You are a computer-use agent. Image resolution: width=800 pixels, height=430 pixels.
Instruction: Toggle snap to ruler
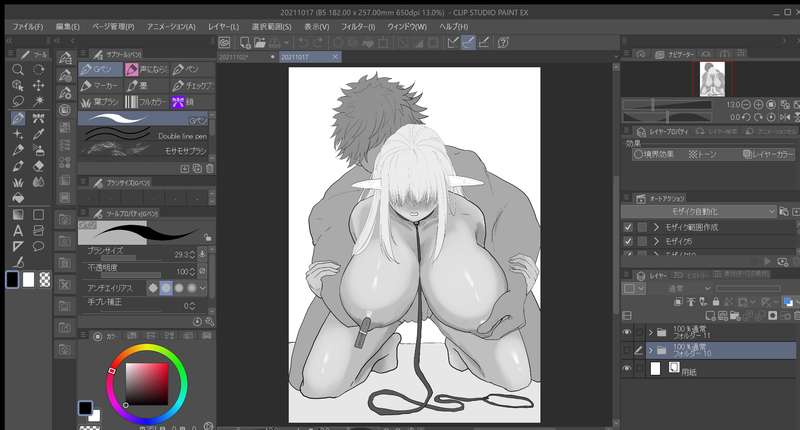(x=452, y=43)
